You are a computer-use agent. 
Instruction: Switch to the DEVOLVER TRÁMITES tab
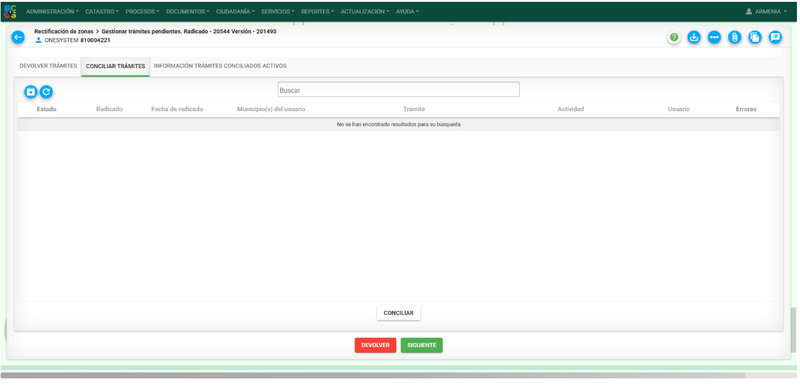pos(48,66)
